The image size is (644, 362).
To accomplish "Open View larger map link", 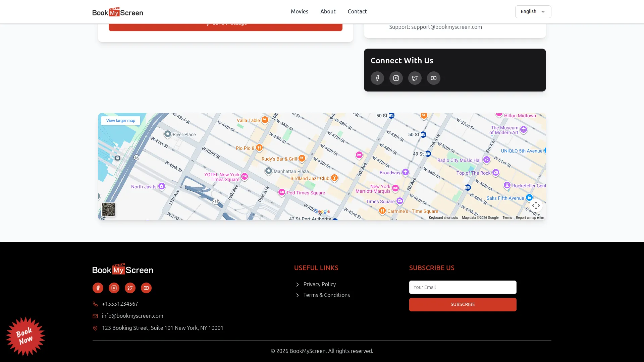I will [x=120, y=120].
